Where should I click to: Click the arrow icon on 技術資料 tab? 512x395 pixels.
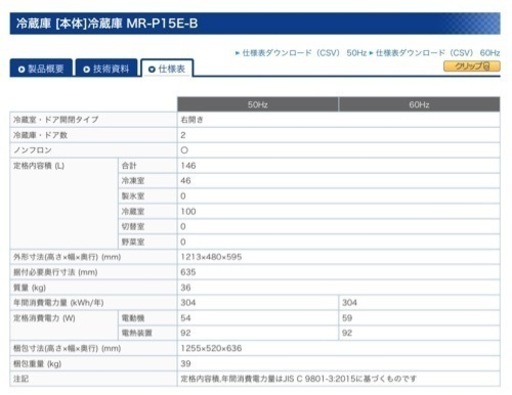[x=87, y=69]
